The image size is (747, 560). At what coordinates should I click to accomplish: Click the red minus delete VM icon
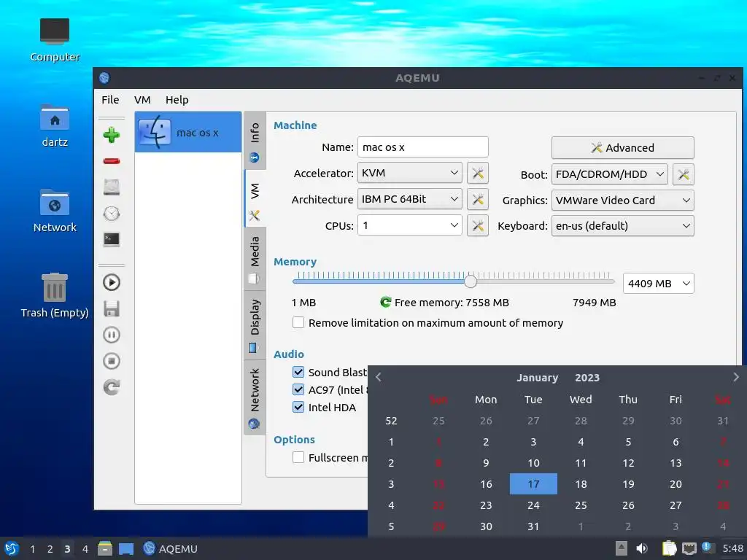tap(112, 161)
